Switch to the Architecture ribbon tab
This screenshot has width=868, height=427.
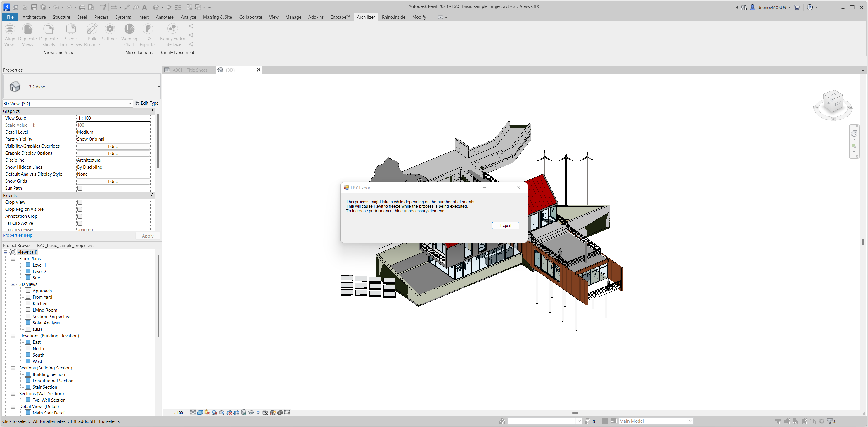[34, 17]
